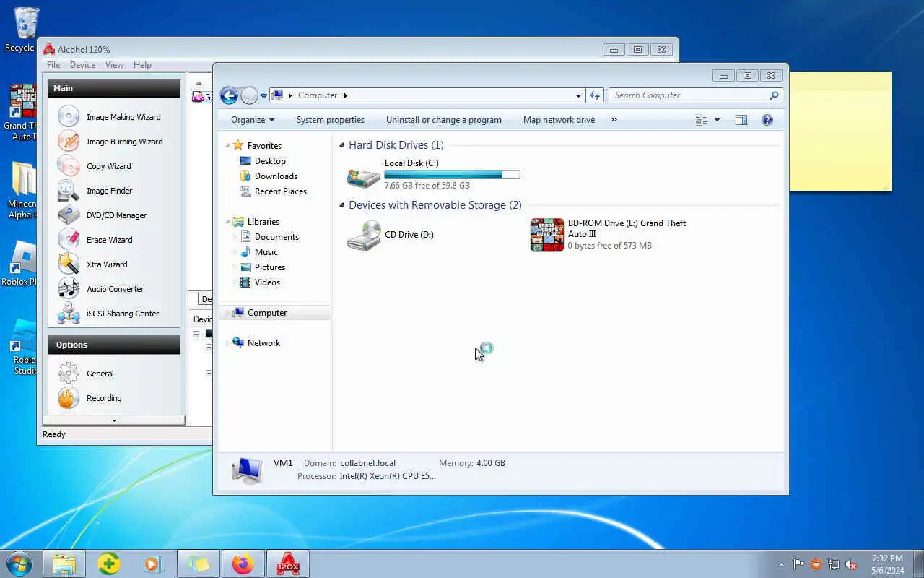Image resolution: width=924 pixels, height=578 pixels.
Task: Go back in Explorer navigation
Action: click(229, 95)
